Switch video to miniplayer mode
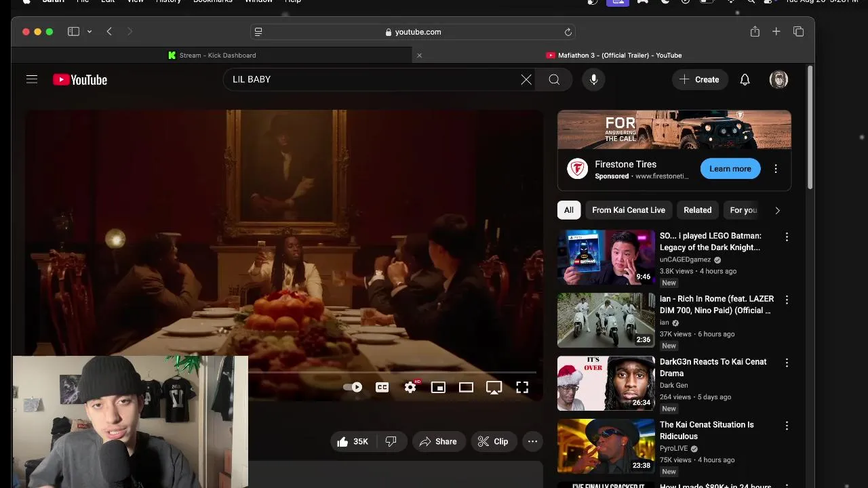 click(438, 387)
